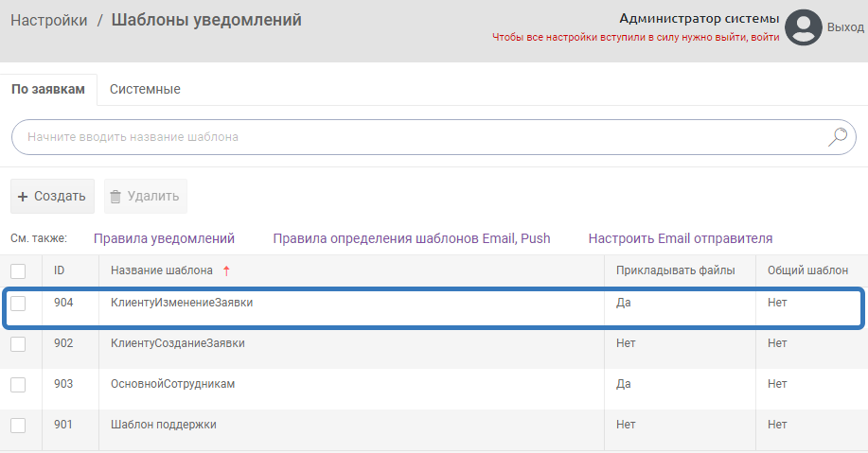Click Выход to log out
Viewport: 868px width, 453px height.
pyautogui.click(x=845, y=27)
